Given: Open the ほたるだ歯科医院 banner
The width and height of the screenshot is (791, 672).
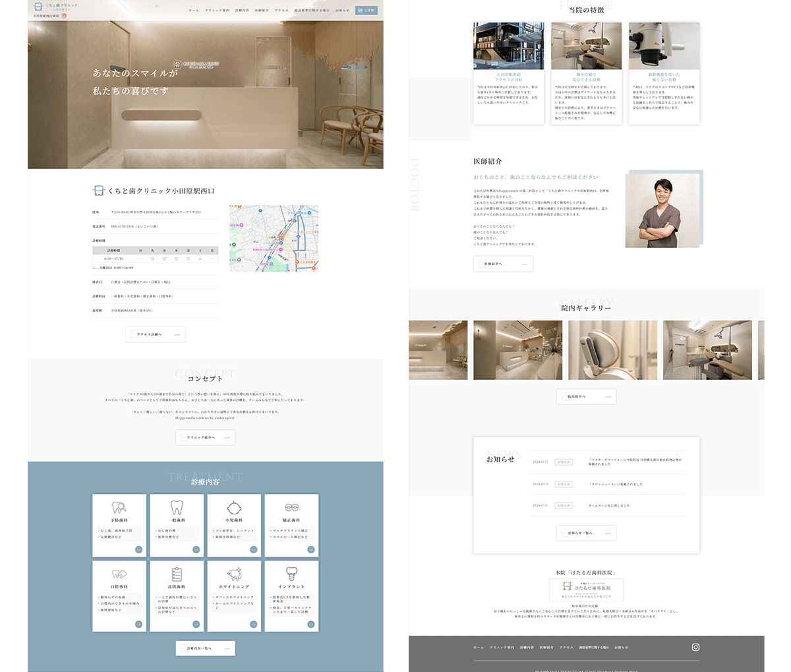Looking at the screenshot, I should (587, 589).
